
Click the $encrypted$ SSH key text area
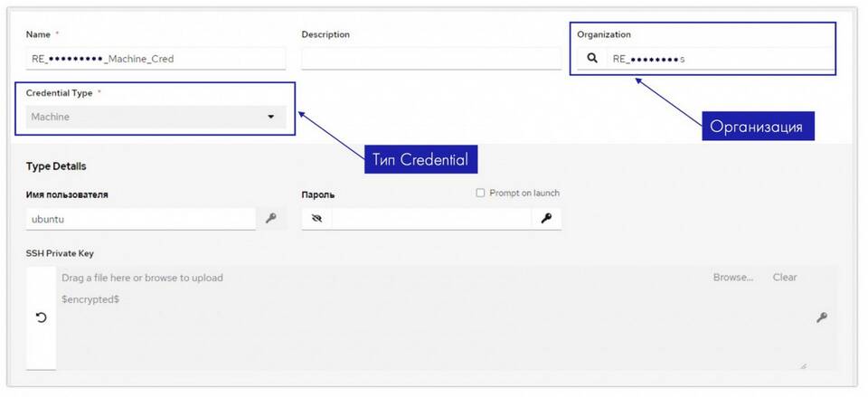click(432, 317)
